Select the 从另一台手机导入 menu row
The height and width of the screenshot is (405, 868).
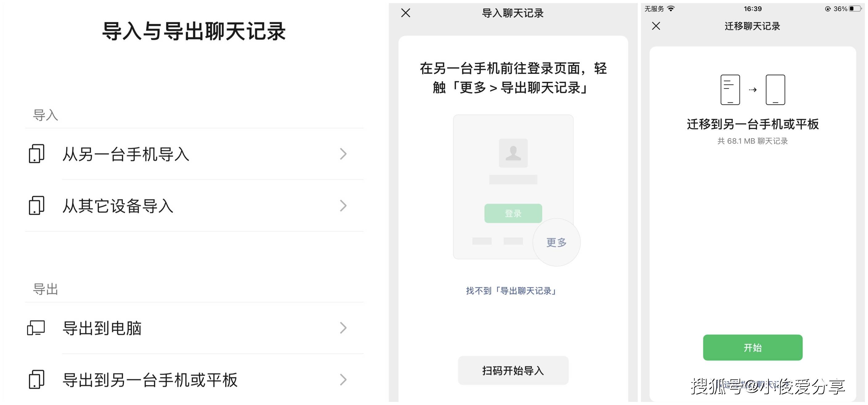(194, 154)
